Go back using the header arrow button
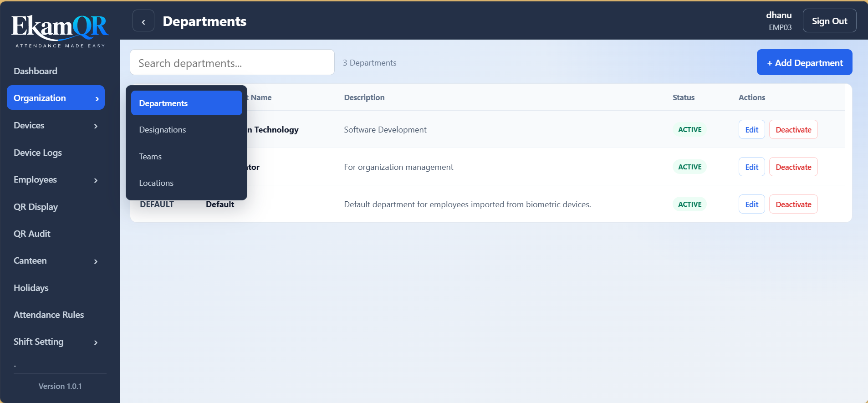 pos(143,21)
